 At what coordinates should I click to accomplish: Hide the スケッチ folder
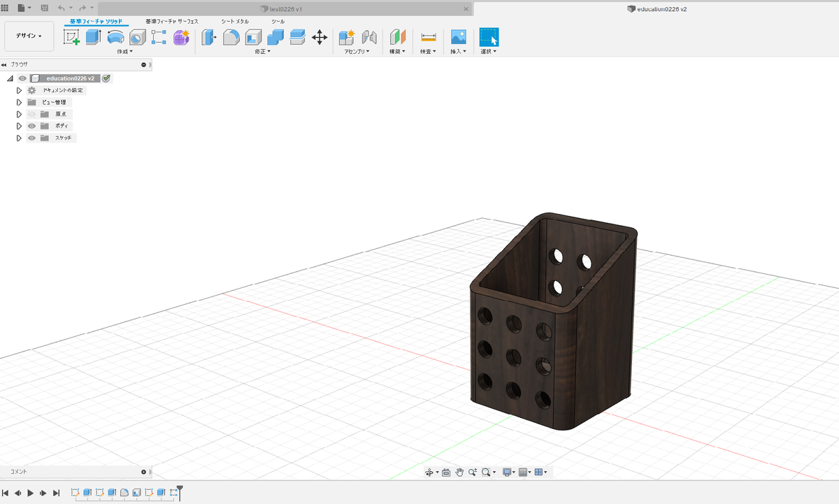click(x=31, y=138)
